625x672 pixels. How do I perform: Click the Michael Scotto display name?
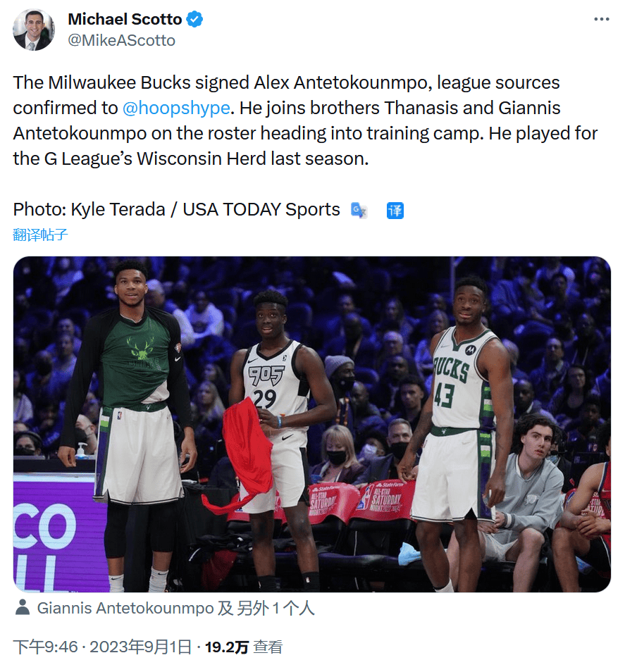(125, 19)
